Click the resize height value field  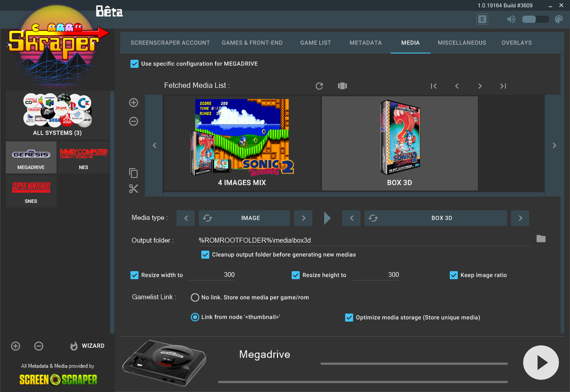click(x=376, y=275)
